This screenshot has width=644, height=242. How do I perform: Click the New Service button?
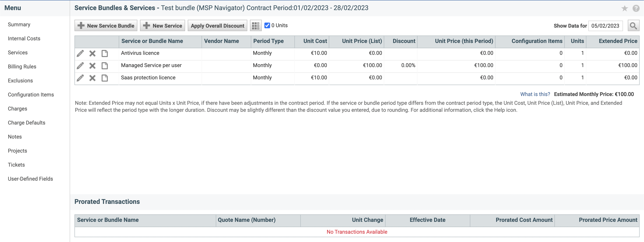click(162, 25)
